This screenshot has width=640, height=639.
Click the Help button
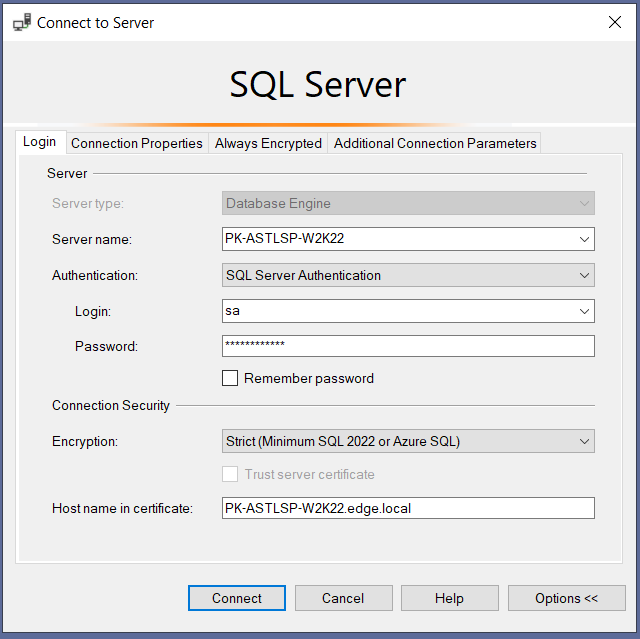(450, 598)
